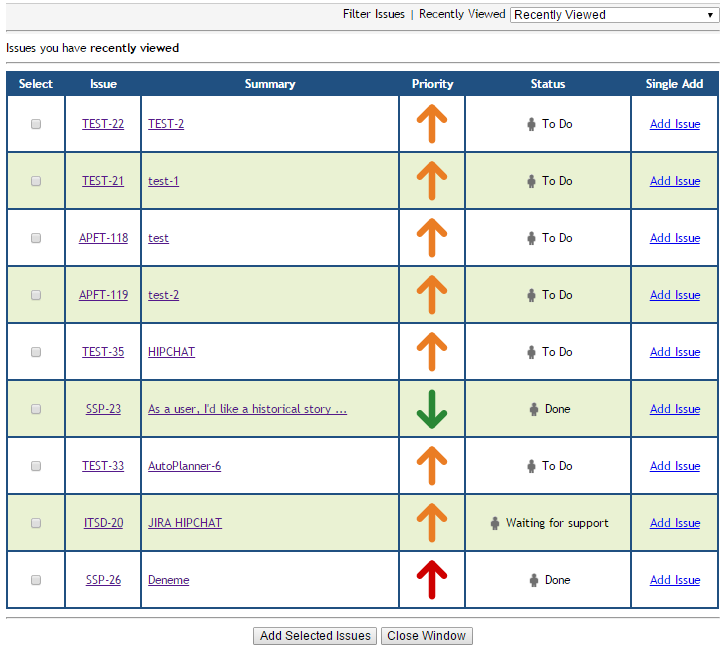Viewport: 725px width, 650px height.
Task: Click Add Issue link for the HIPCHAT row
Action: point(675,352)
